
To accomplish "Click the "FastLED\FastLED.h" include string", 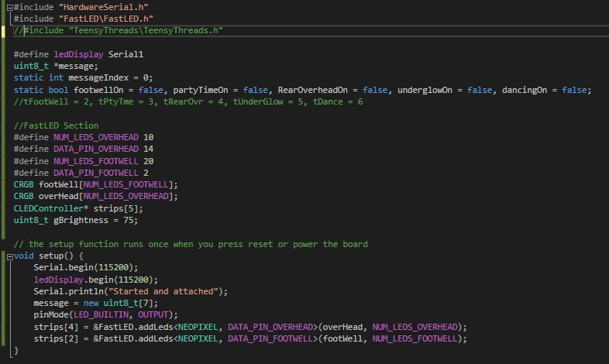I will (x=105, y=19).
